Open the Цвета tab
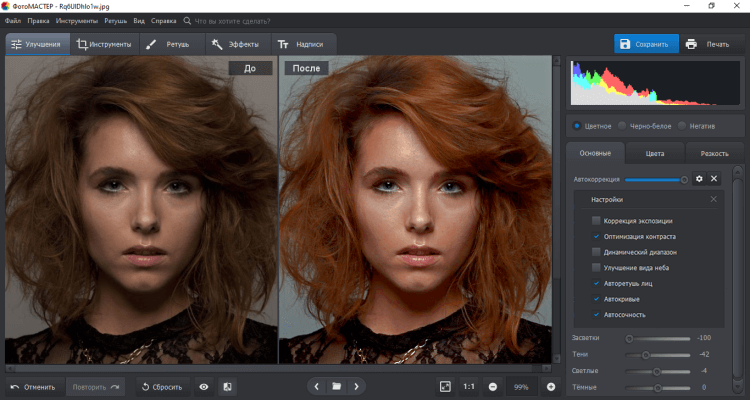The width and height of the screenshot is (750, 400). [655, 153]
